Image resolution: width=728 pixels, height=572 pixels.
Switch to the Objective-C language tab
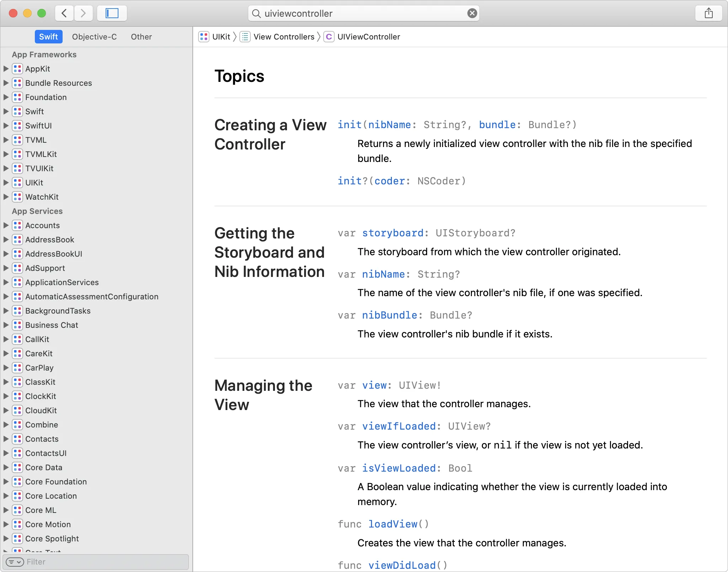click(94, 37)
